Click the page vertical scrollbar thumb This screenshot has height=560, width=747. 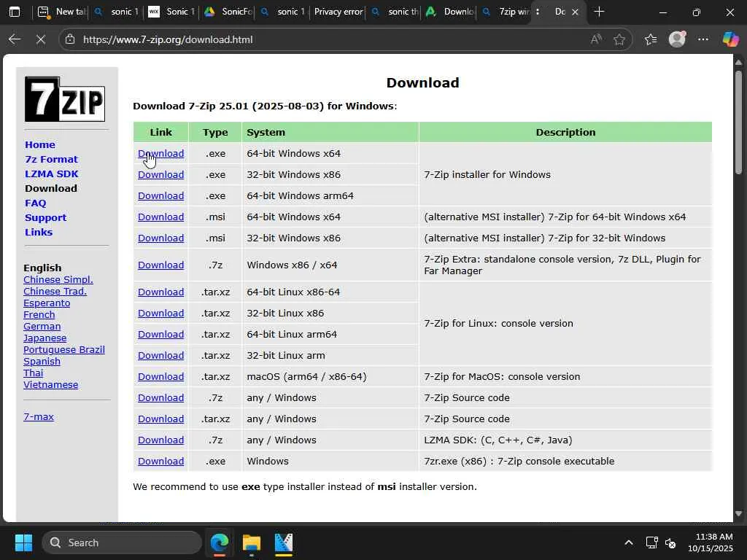coord(738,122)
